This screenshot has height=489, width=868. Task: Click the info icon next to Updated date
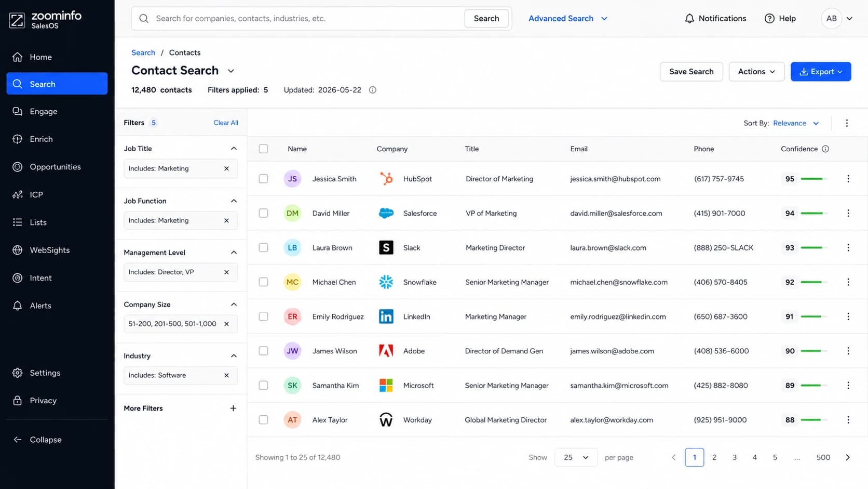click(x=372, y=90)
